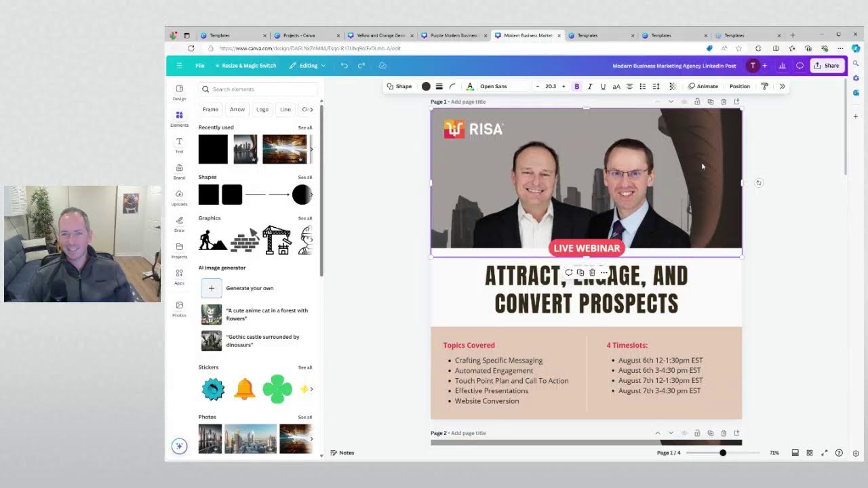Open analytics chart icon in header

point(782,66)
